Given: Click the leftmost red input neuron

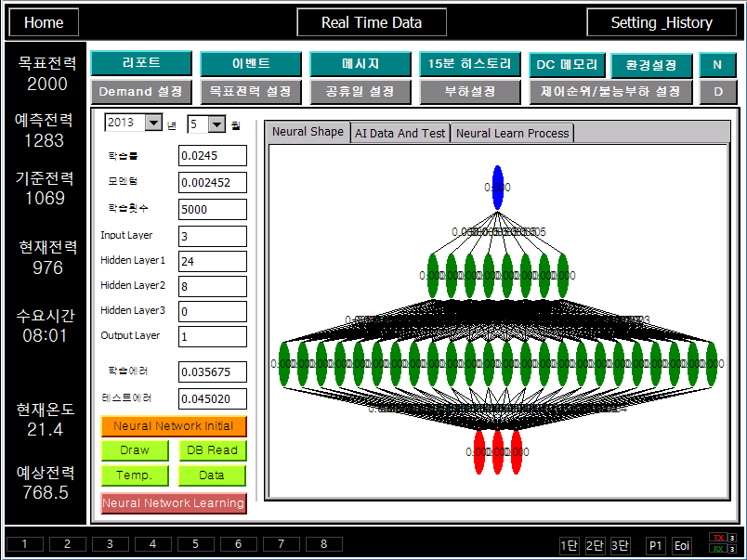Looking at the screenshot, I should [479, 452].
